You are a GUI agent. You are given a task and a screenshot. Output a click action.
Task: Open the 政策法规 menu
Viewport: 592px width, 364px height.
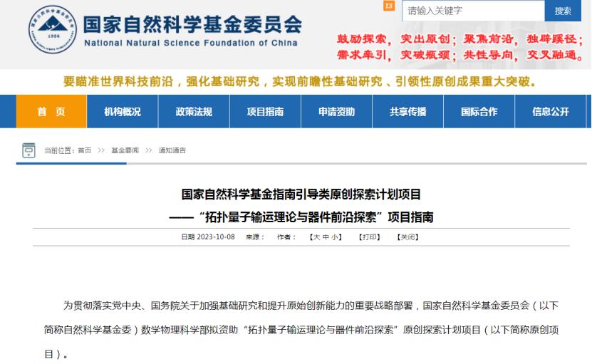194,112
